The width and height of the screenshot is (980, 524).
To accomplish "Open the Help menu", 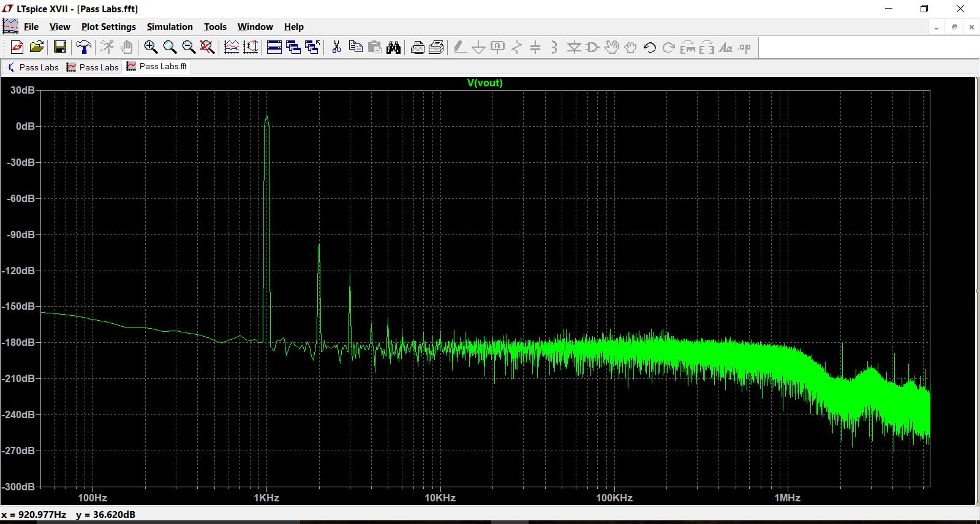I will [294, 27].
